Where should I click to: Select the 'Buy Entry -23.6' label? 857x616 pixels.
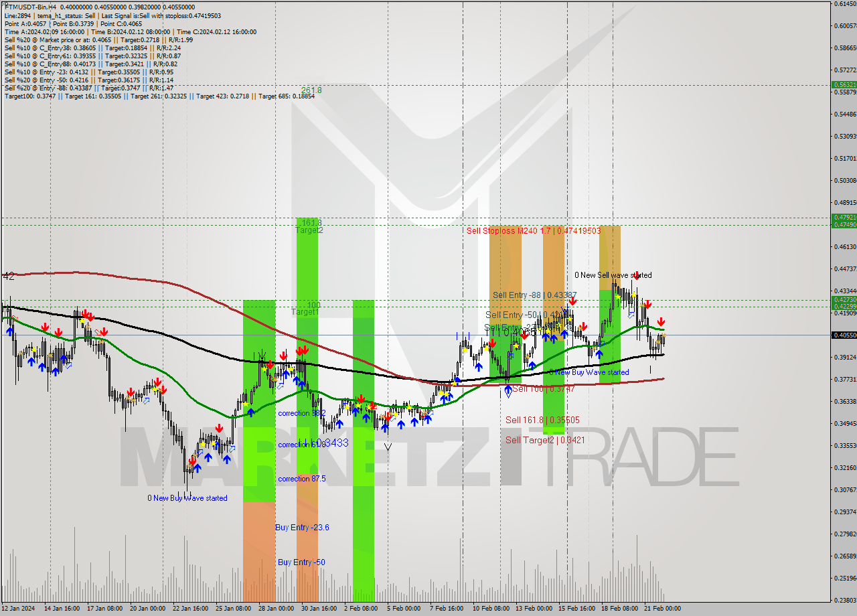(x=302, y=528)
